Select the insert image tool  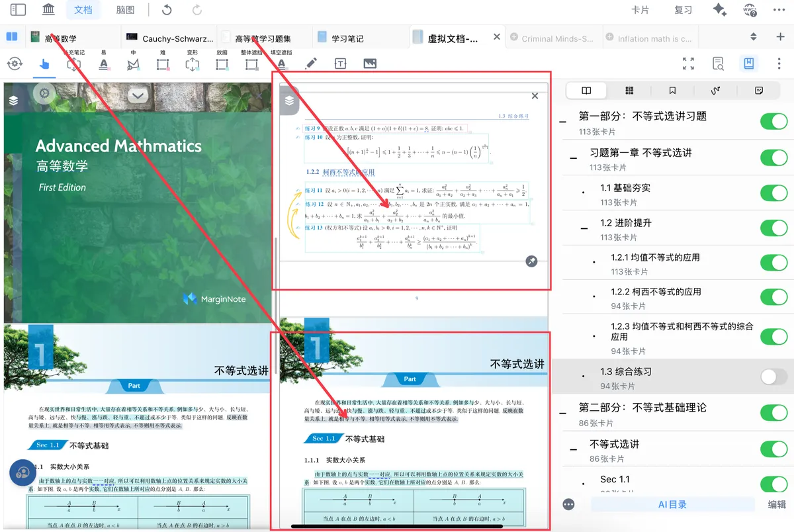(x=370, y=64)
